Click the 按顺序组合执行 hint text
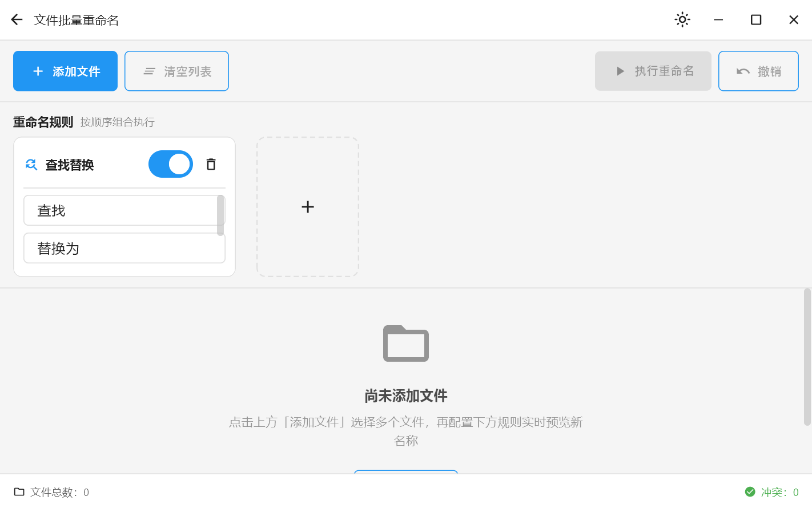Viewport: 812px width, 508px height. tap(118, 122)
